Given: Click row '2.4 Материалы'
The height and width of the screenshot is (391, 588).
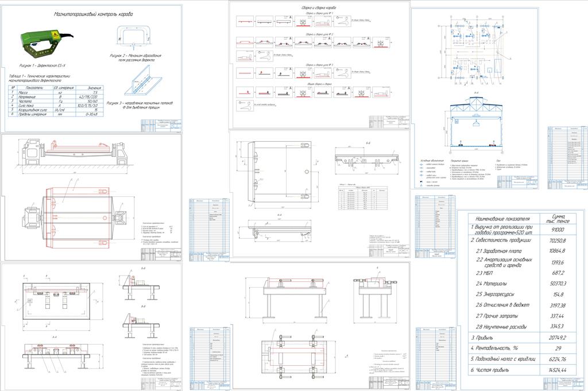Looking at the screenshot, I should click(x=492, y=284).
